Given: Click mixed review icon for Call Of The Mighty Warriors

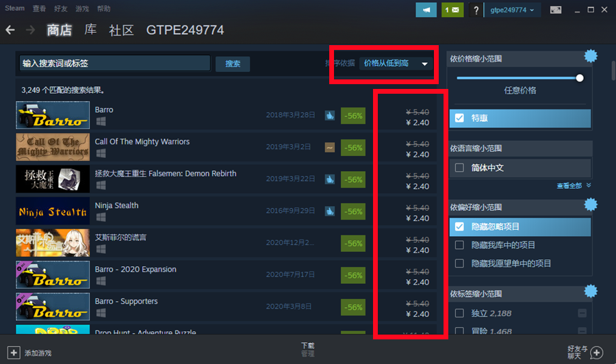Looking at the screenshot, I should coord(330,148).
